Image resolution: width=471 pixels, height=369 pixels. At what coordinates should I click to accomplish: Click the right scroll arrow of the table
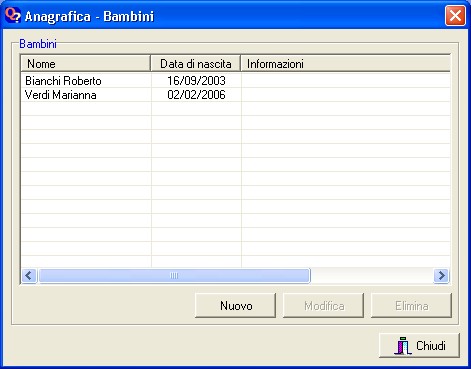coord(441,276)
